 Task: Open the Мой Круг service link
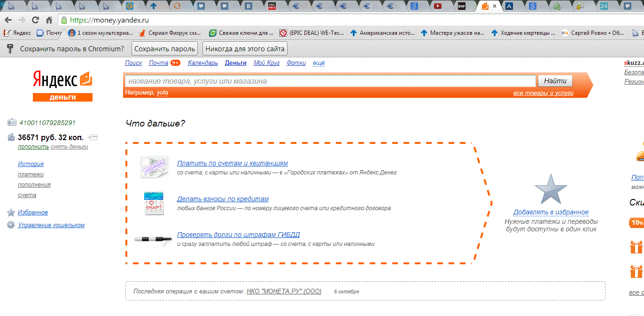(266, 63)
